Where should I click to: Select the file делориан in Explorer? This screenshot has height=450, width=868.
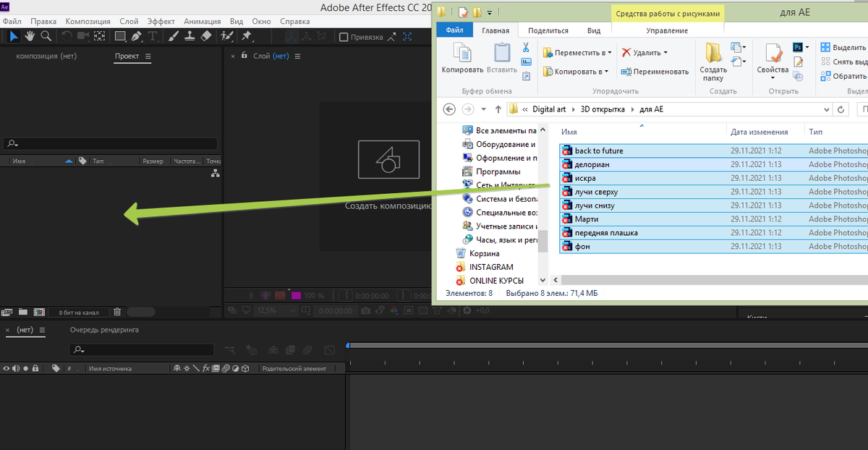pos(713,164)
